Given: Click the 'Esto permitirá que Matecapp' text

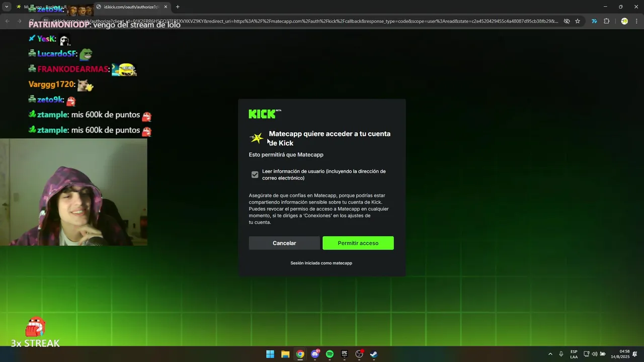Looking at the screenshot, I should pos(286,155).
